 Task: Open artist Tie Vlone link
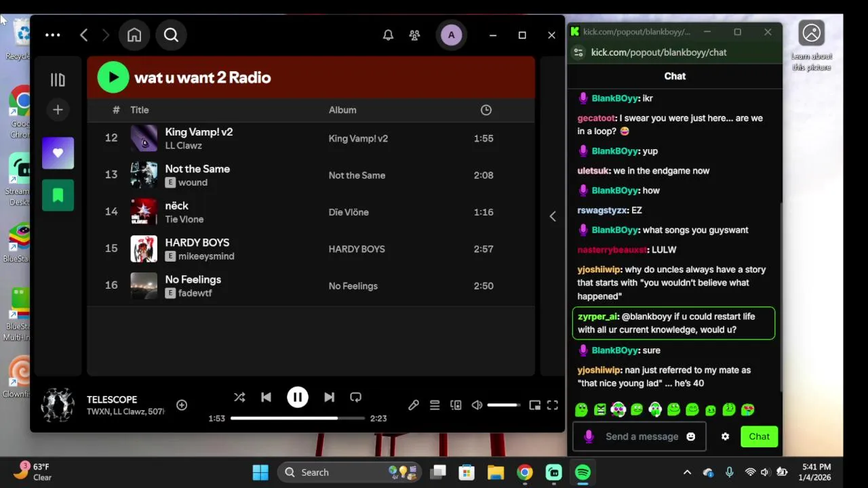click(184, 220)
